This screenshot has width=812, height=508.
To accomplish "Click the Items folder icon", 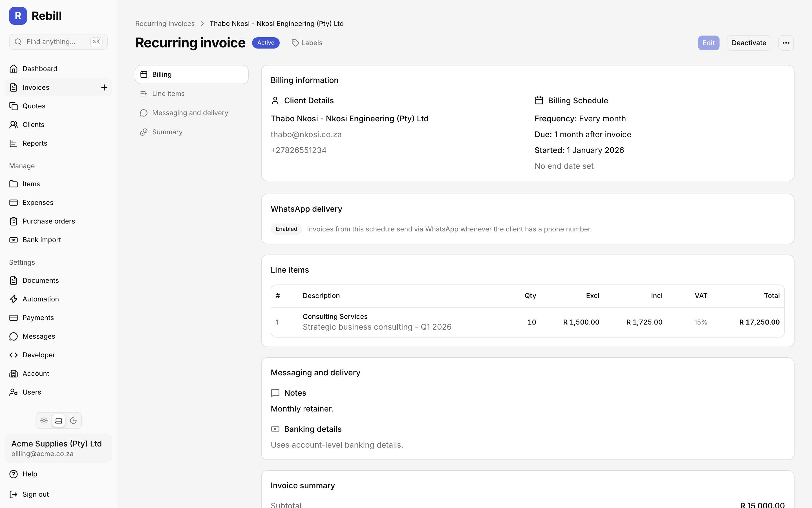I will click(x=14, y=184).
